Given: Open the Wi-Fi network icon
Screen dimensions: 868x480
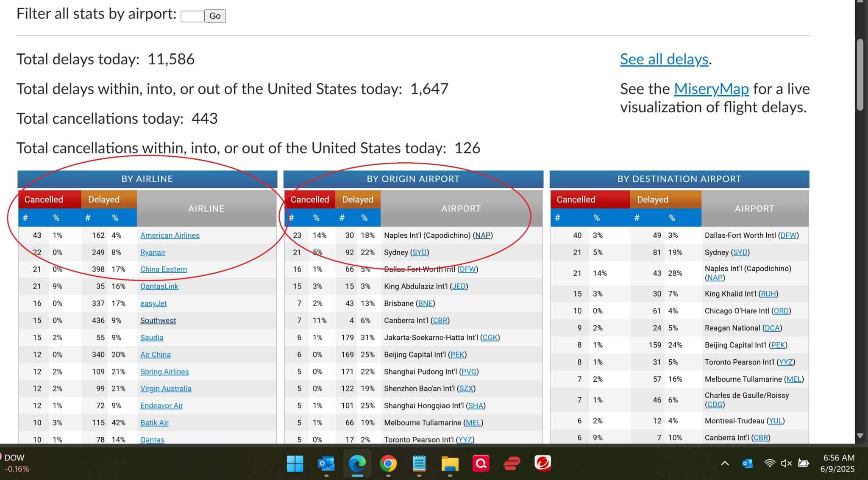Looking at the screenshot, I should click(770, 463).
